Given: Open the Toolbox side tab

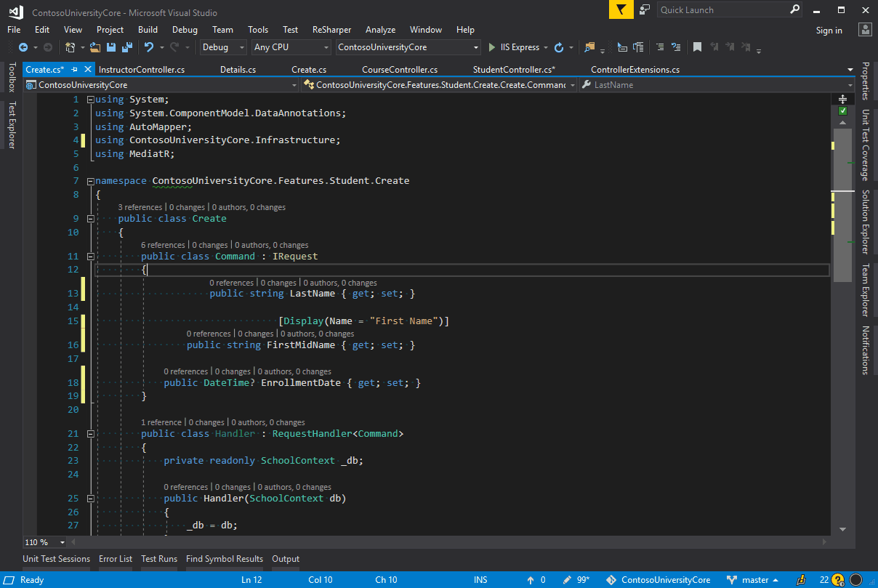Looking at the screenshot, I should click(x=12, y=77).
